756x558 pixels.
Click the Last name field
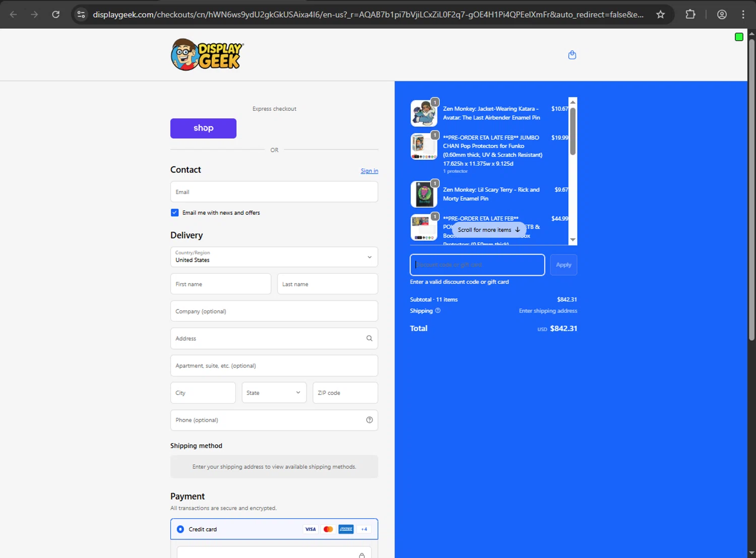point(328,284)
